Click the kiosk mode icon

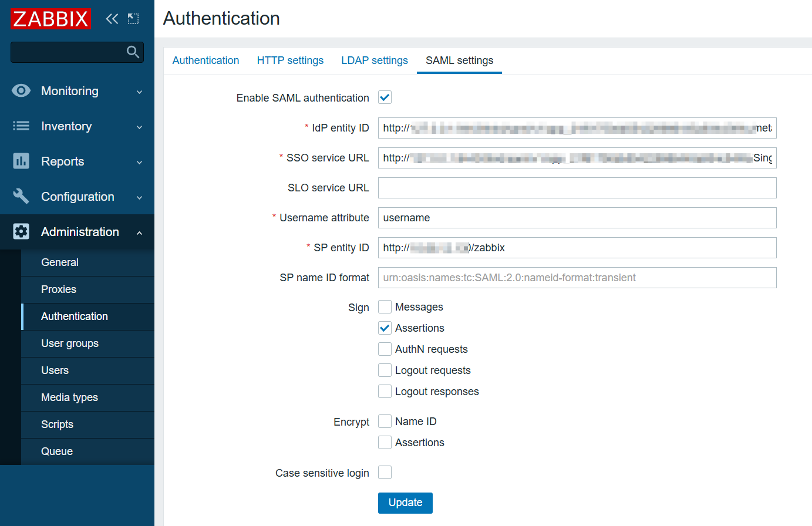133,19
